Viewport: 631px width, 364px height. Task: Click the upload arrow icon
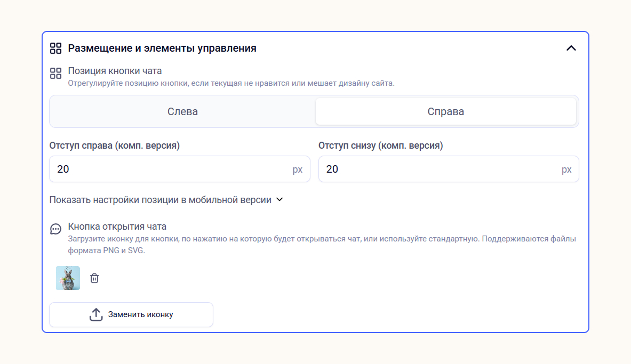(x=96, y=314)
